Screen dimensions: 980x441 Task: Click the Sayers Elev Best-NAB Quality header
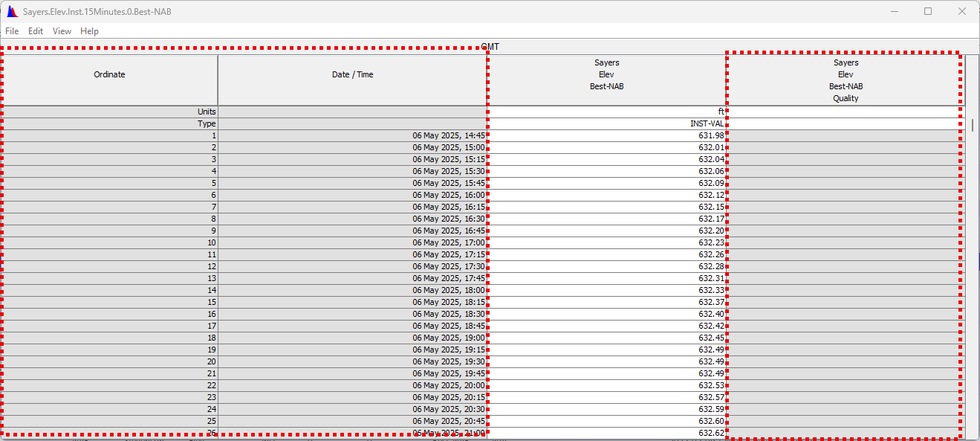click(x=845, y=80)
